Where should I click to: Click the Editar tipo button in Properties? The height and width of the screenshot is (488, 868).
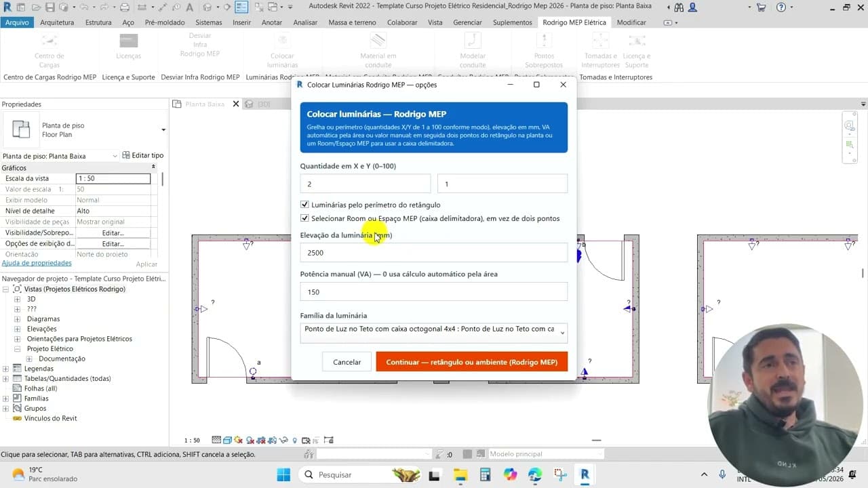143,156
